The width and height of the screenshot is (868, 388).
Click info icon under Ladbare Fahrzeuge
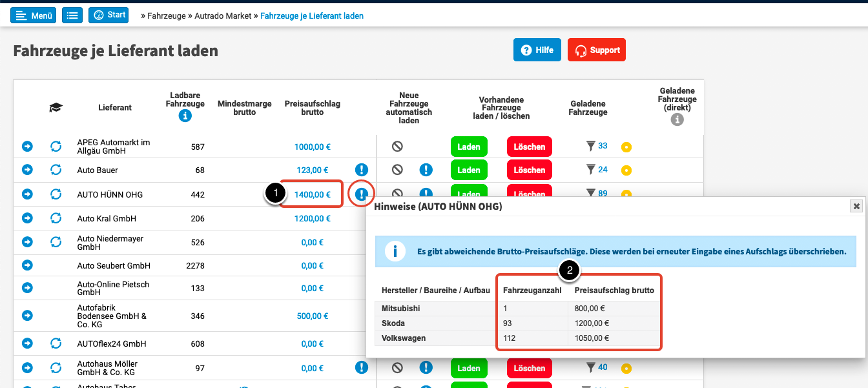[185, 116]
